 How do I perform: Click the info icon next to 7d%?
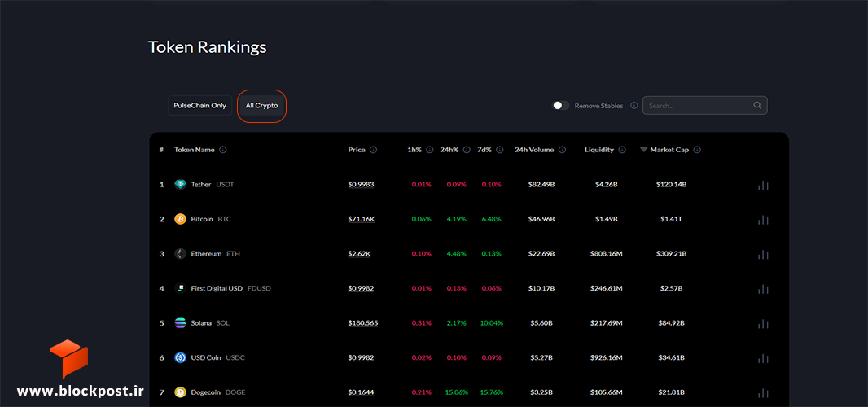click(x=500, y=150)
